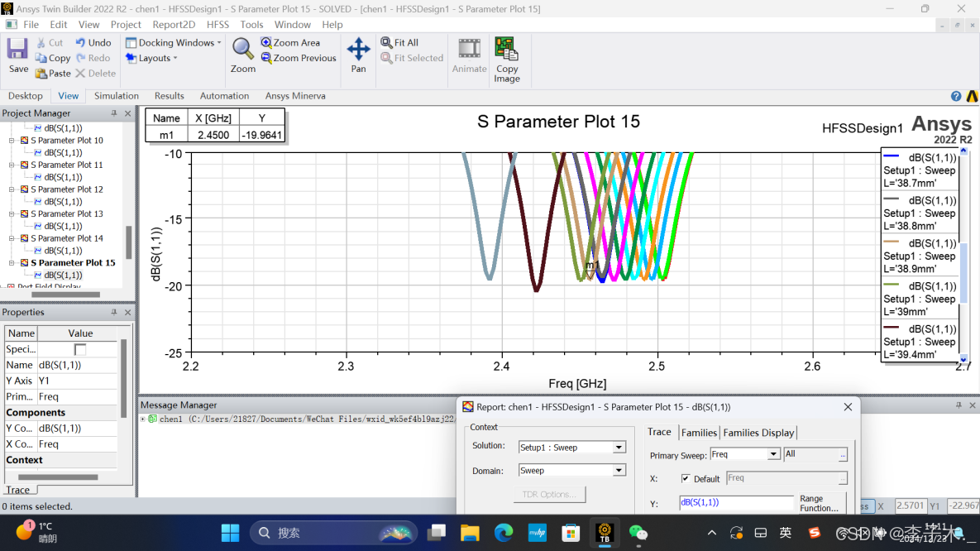Click the Twin Builder TB taskbar icon
The width and height of the screenshot is (980, 551).
tap(605, 533)
